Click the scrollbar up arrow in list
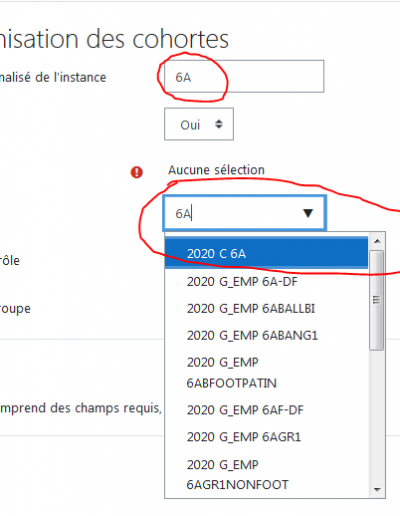The height and width of the screenshot is (516, 400). pos(377,241)
